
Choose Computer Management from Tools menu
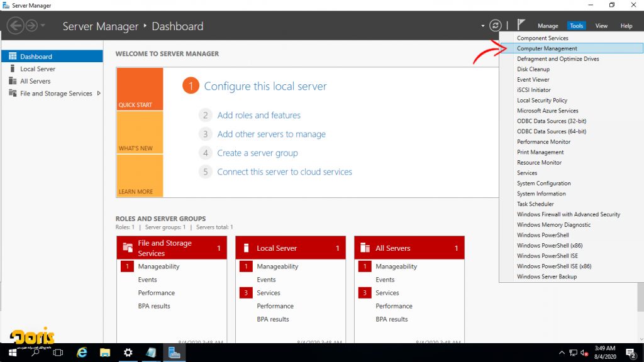pyautogui.click(x=571, y=48)
